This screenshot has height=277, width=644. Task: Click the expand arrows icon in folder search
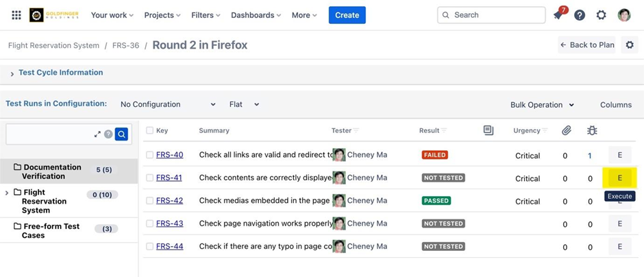97,134
